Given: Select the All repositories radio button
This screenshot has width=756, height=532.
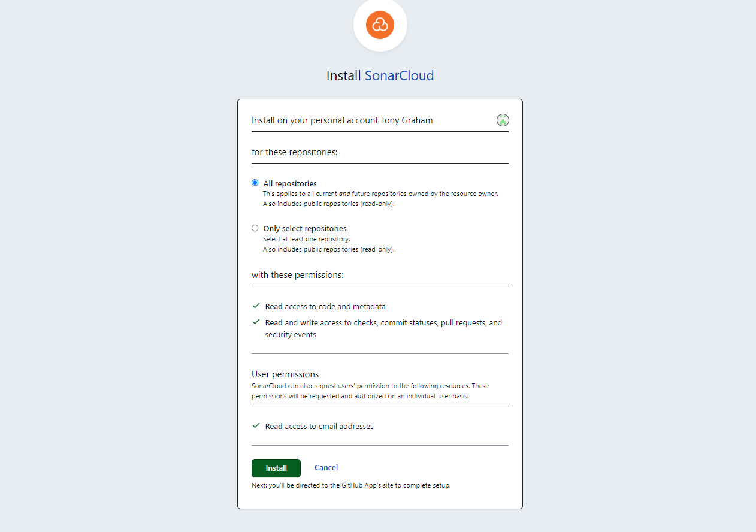Looking at the screenshot, I should coord(255,183).
